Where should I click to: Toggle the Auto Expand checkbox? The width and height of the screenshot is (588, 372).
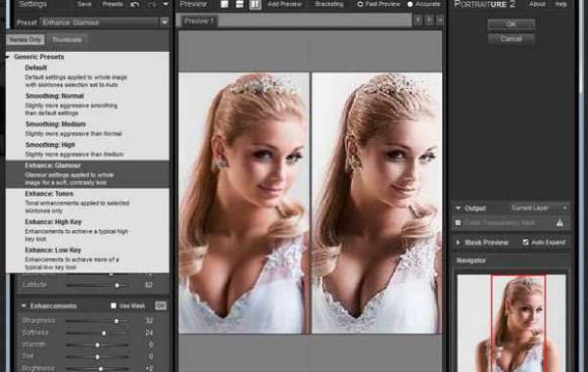pos(525,243)
